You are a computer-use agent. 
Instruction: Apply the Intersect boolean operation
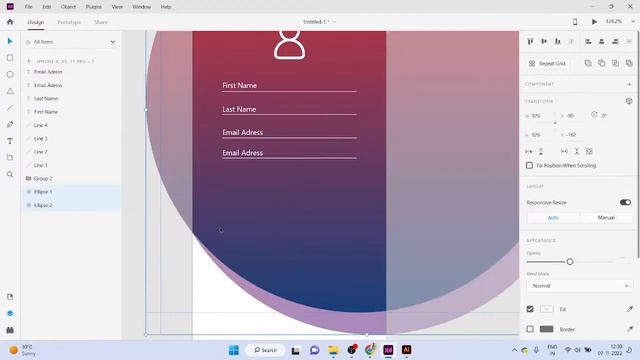615,63
